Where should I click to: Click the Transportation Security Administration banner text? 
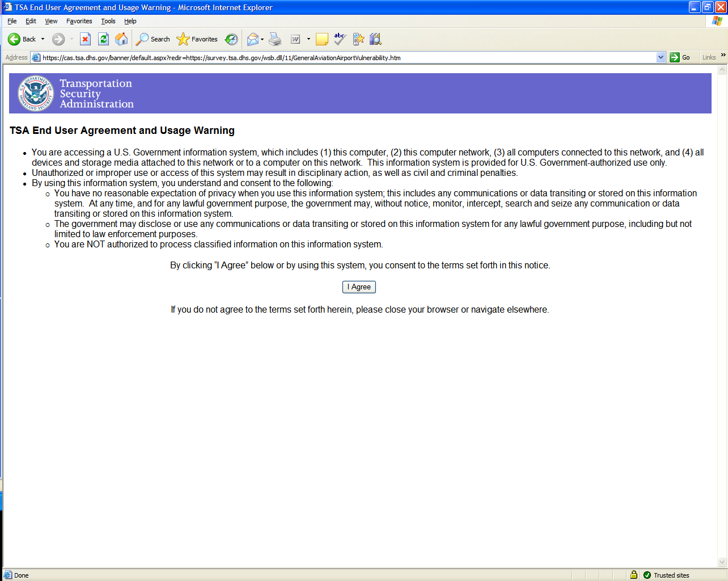pos(96,94)
